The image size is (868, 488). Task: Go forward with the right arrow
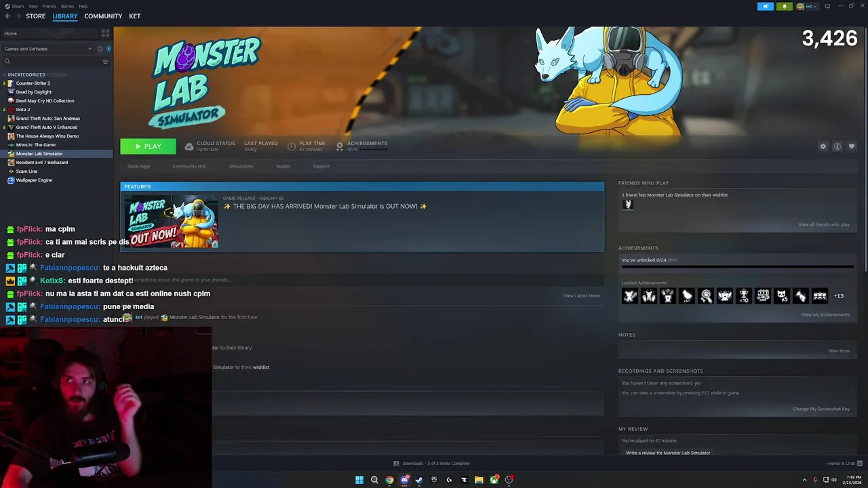click(x=18, y=16)
